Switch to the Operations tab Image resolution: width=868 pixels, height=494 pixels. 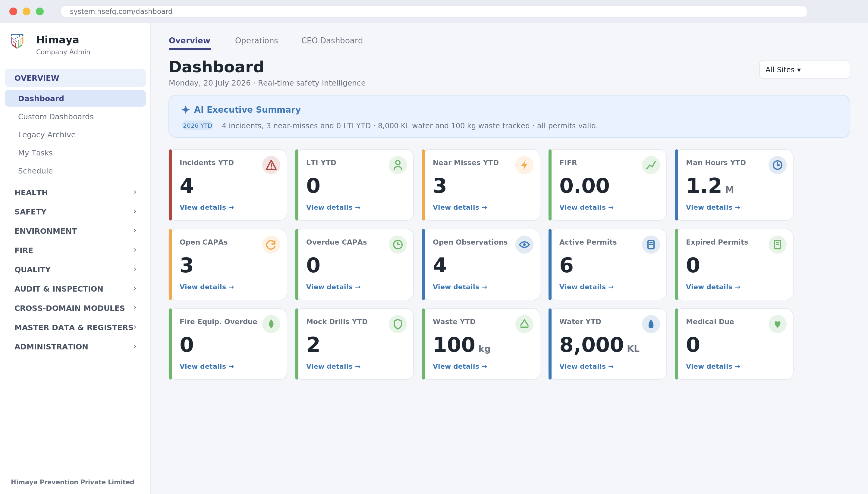[256, 41]
